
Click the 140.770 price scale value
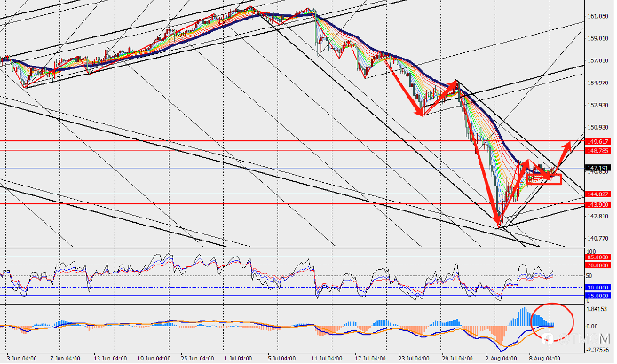[597, 238]
